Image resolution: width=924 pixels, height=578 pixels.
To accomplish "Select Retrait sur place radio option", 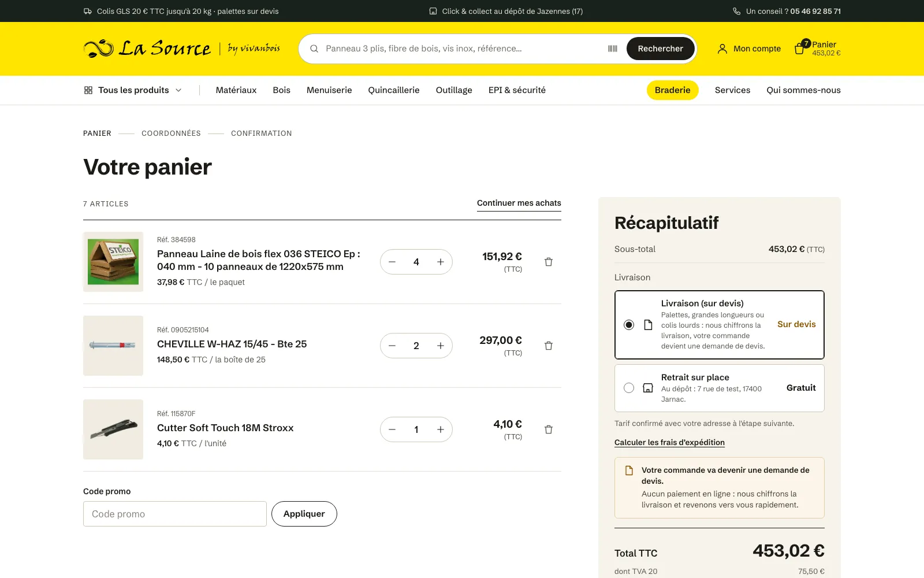I will [x=629, y=388].
